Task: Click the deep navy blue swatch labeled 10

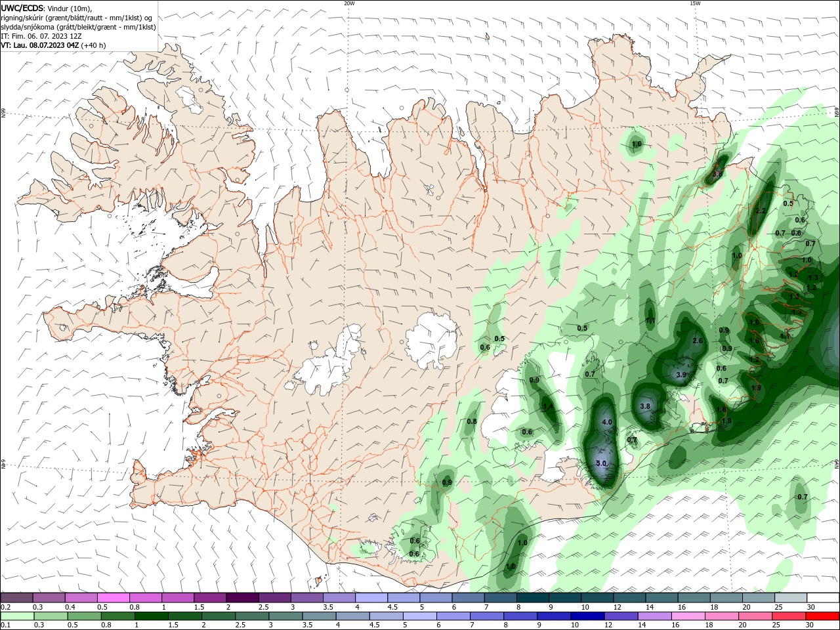Action: 586,616
